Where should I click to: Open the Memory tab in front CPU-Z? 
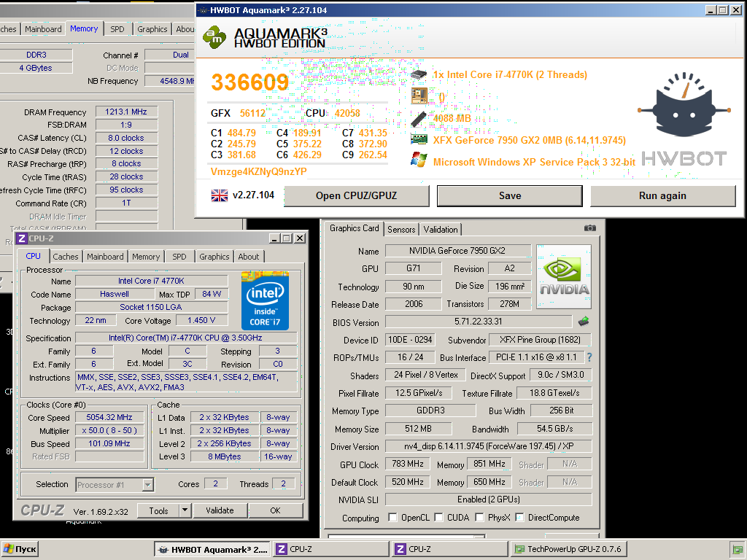[x=146, y=257]
